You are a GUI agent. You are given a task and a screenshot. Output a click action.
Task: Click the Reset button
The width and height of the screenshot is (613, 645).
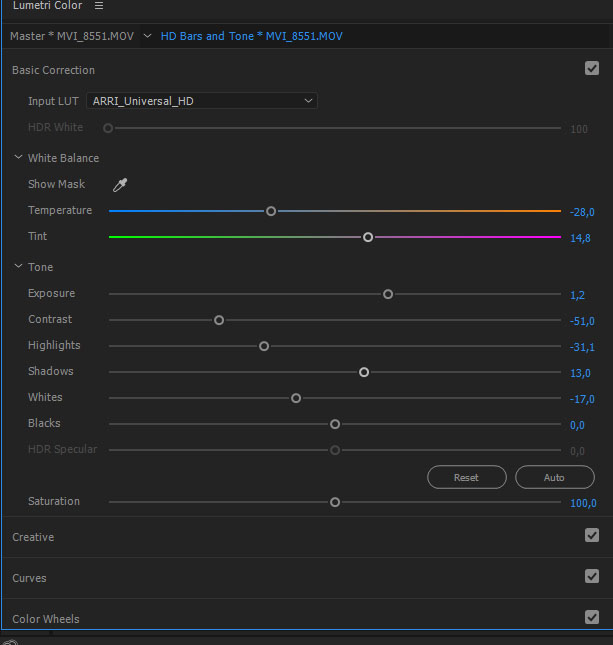click(466, 477)
